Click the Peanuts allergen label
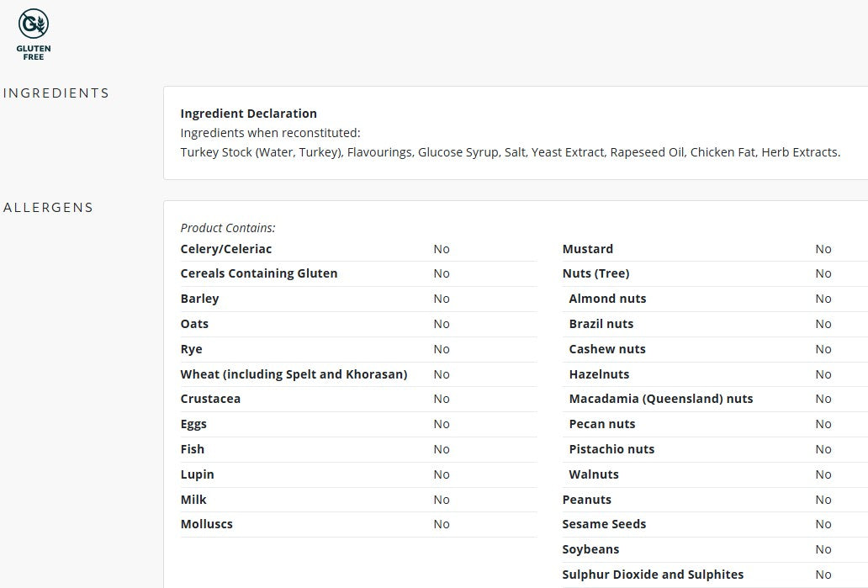 click(587, 500)
